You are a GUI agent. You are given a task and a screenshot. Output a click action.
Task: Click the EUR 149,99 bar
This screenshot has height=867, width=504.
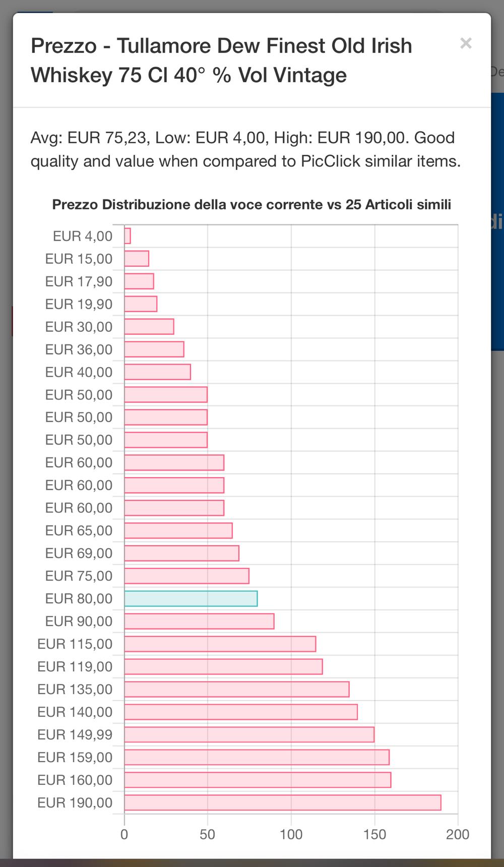tap(249, 735)
